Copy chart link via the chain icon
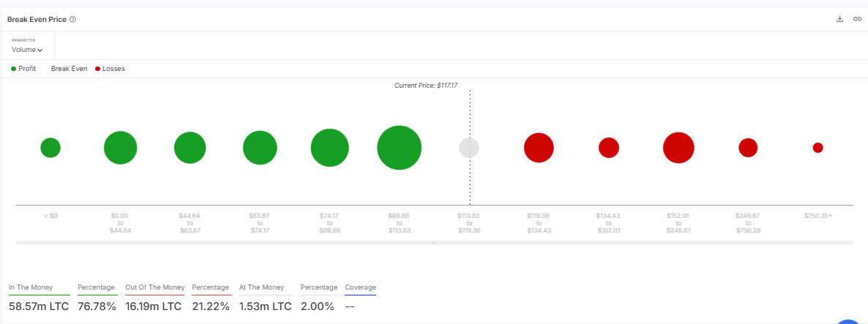868x324 pixels. (x=857, y=19)
